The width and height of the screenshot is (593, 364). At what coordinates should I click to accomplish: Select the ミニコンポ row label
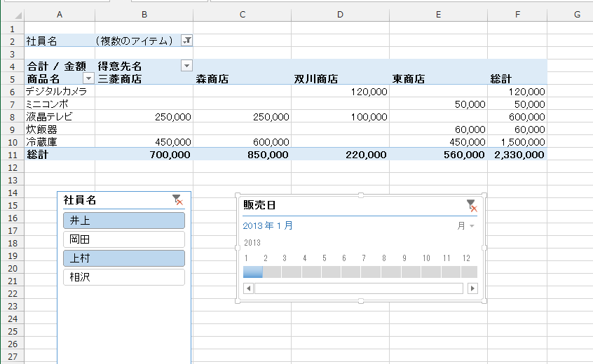[x=60, y=104]
